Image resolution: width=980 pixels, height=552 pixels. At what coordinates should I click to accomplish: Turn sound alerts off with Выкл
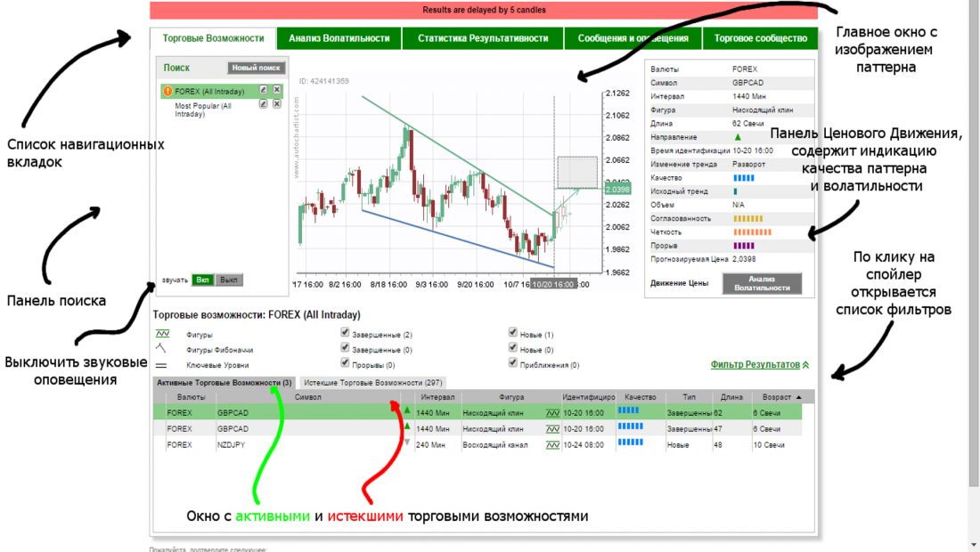click(x=229, y=280)
